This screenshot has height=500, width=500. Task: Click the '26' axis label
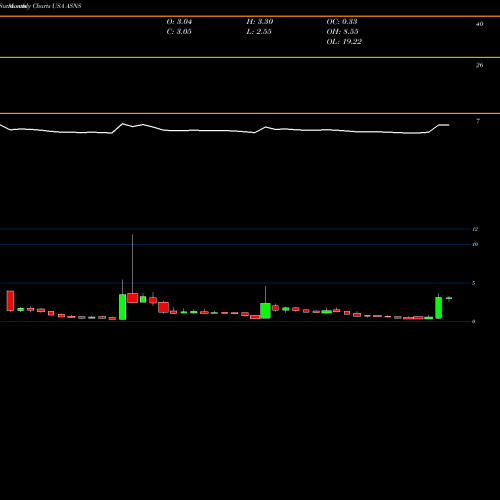(479, 65)
